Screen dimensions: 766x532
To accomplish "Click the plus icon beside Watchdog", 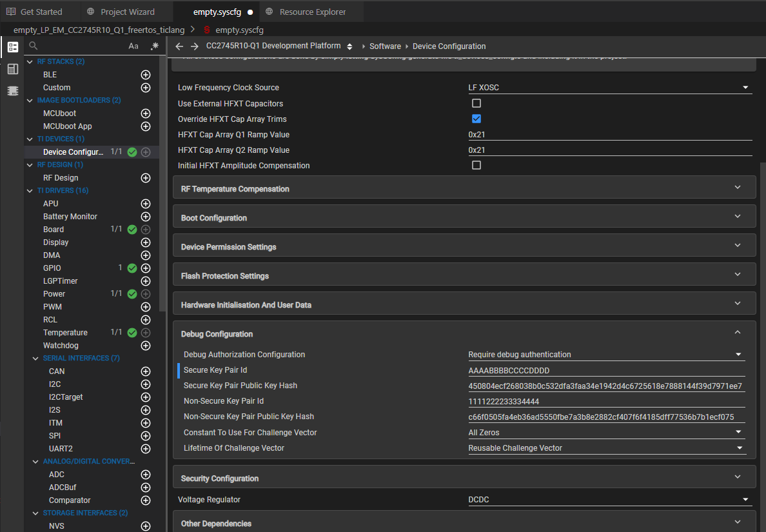I will (x=146, y=346).
